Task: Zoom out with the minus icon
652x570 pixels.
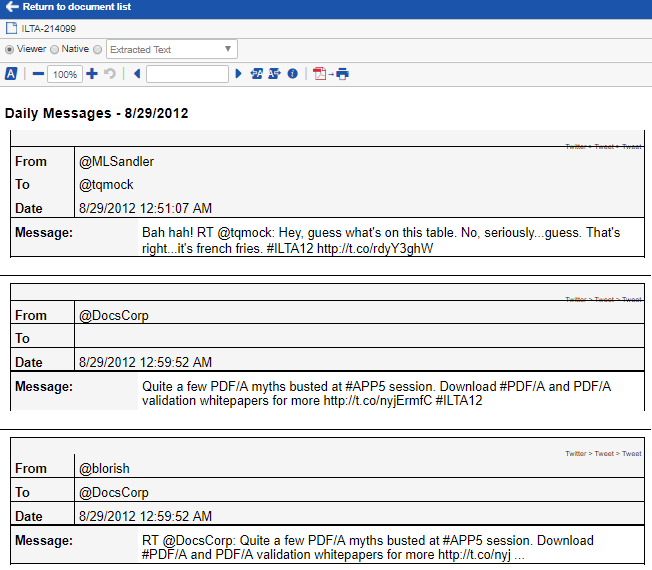Action: pos(38,74)
